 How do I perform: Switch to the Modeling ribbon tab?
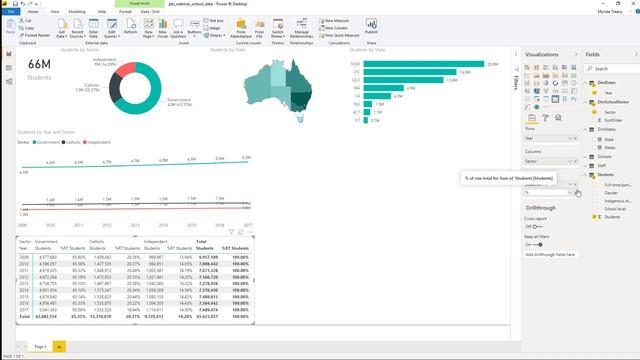pos(77,12)
